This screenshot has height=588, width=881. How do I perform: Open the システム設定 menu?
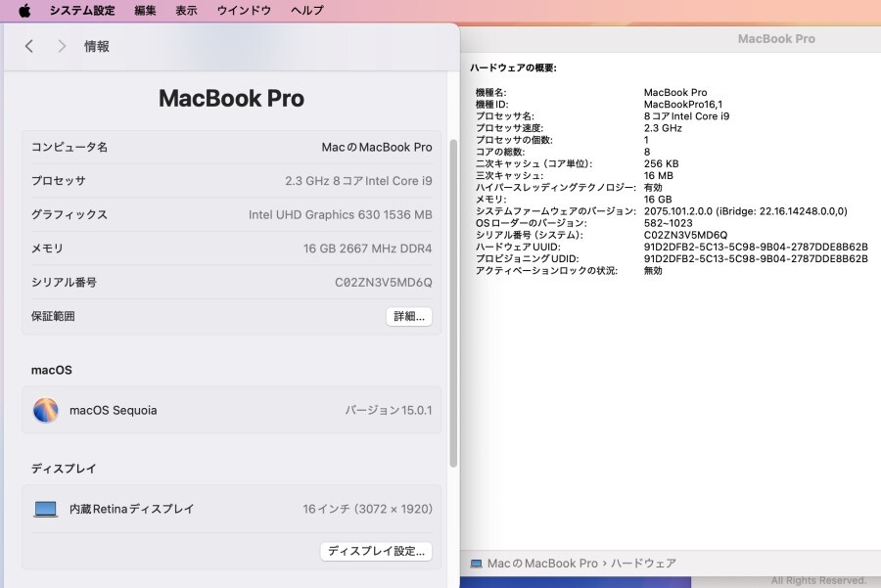[x=82, y=10]
